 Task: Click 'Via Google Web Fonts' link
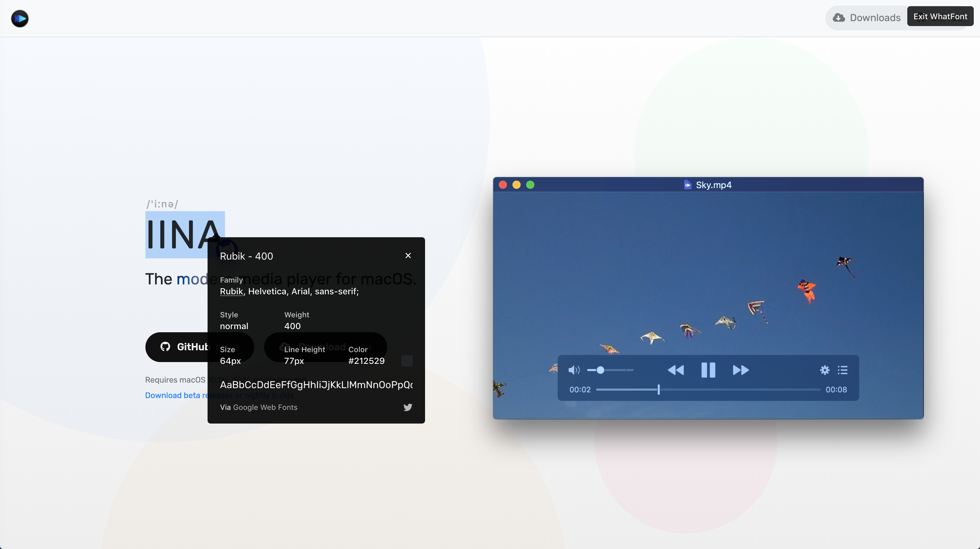coord(264,407)
